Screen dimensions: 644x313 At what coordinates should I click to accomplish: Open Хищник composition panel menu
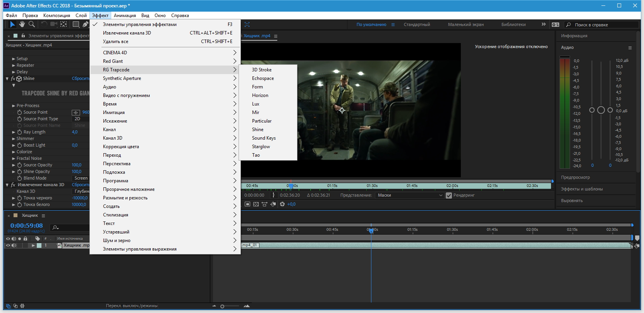click(43, 216)
